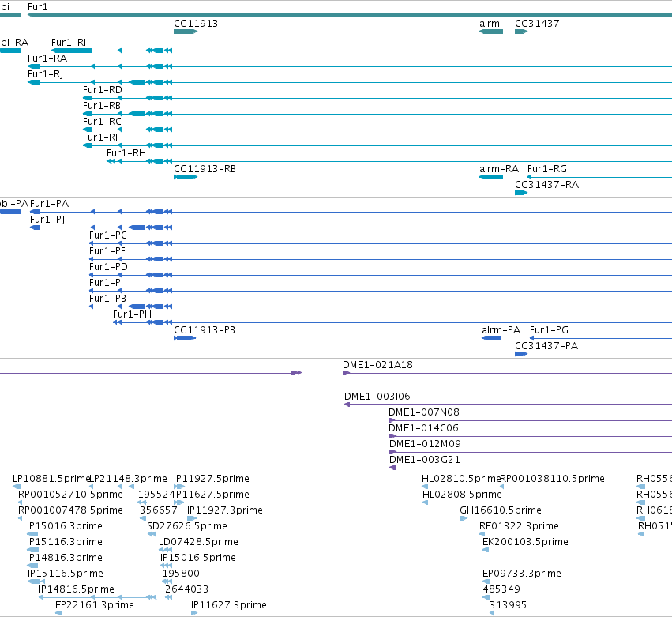
Task: Select the Fur1-PA protein feature
Action: 351,212
